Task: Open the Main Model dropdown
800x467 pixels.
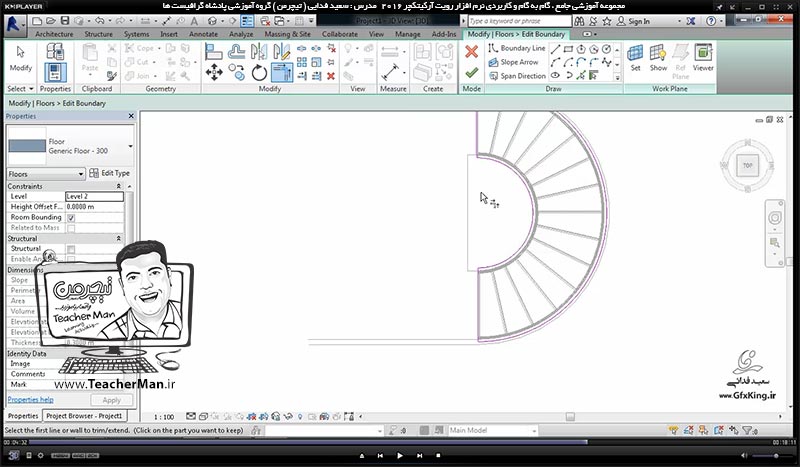Action: (x=534, y=431)
